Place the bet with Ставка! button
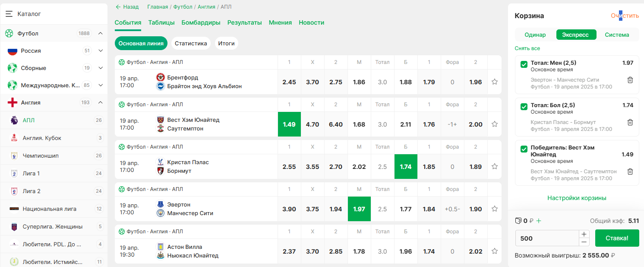 [x=617, y=238]
